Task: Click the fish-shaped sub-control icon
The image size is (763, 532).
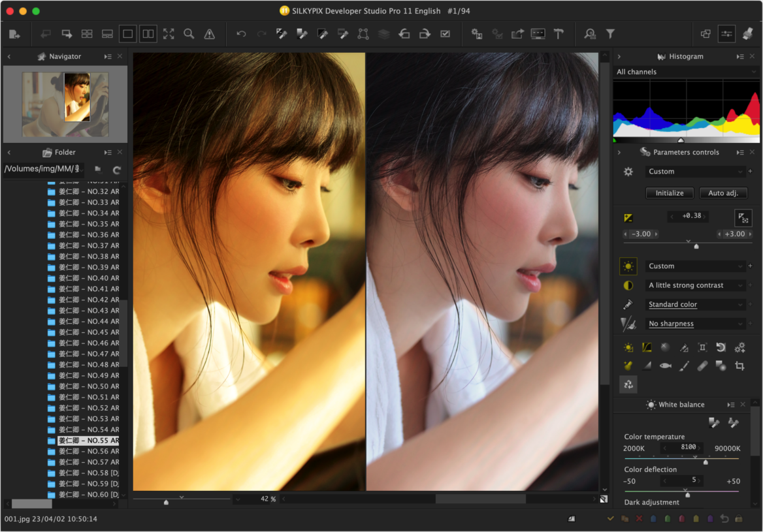Action: point(665,366)
